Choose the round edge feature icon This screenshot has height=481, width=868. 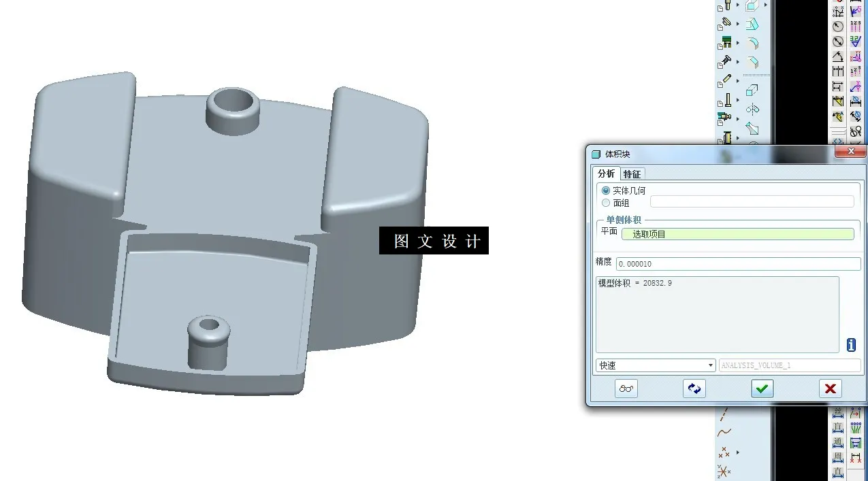click(x=752, y=44)
